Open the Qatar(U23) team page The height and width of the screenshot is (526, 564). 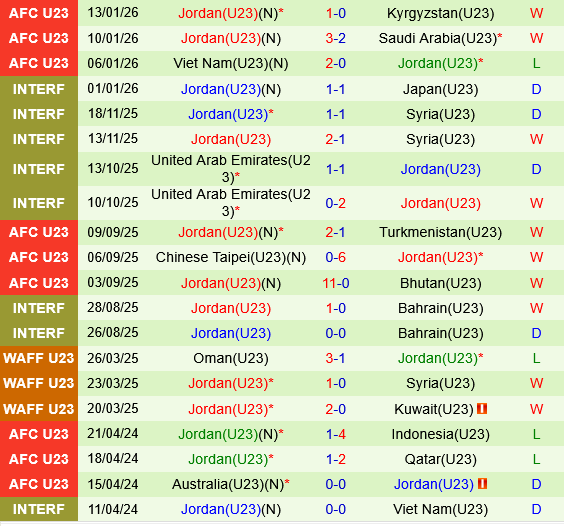pyautogui.click(x=440, y=459)
